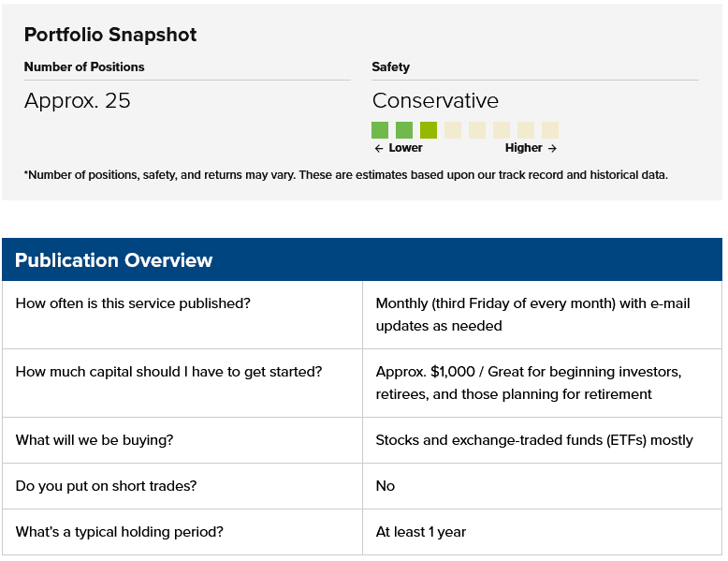The height and width of the screenshot is (561, 728).
Task: Click the 'How much capital' question cell
Action: point(182,383)
